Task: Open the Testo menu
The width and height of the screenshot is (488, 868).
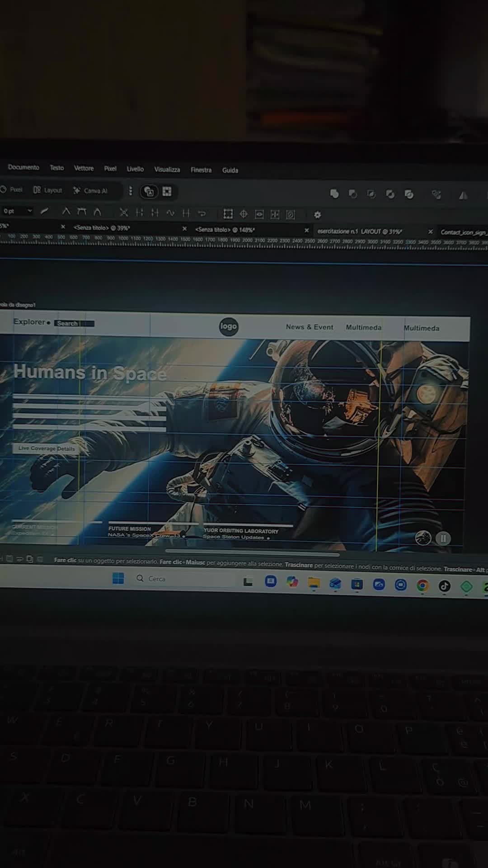Action: 57,168
